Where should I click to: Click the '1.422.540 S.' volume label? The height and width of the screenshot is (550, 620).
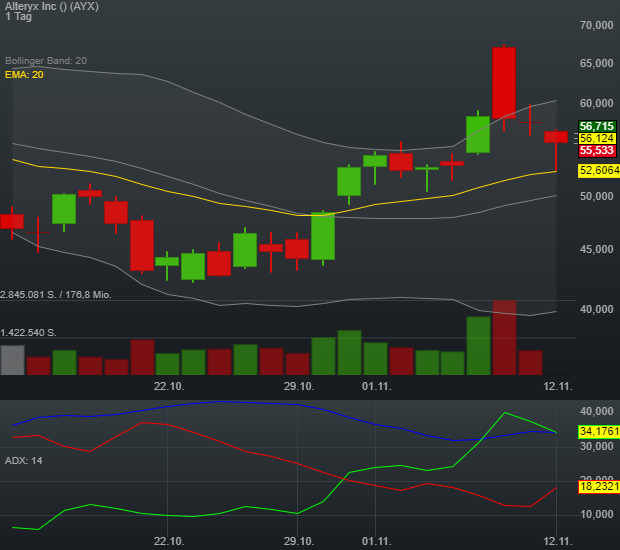pyautogui.click(x=28, y=333)
